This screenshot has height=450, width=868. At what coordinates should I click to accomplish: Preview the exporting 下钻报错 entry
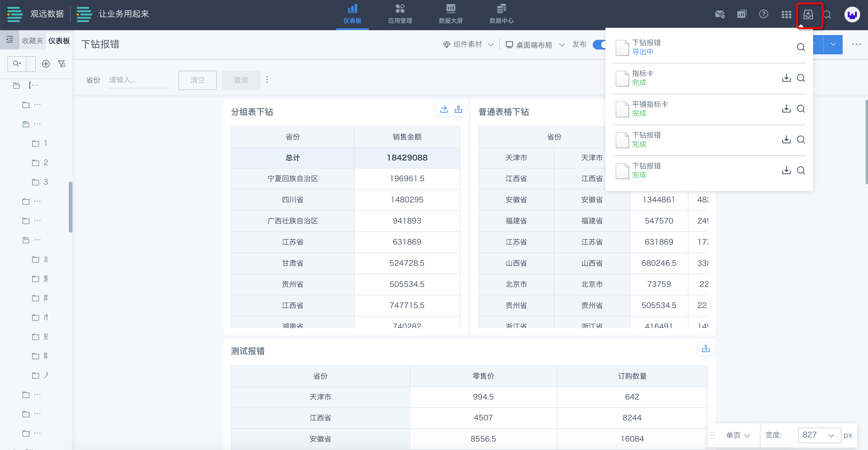(x=801, y=47)
